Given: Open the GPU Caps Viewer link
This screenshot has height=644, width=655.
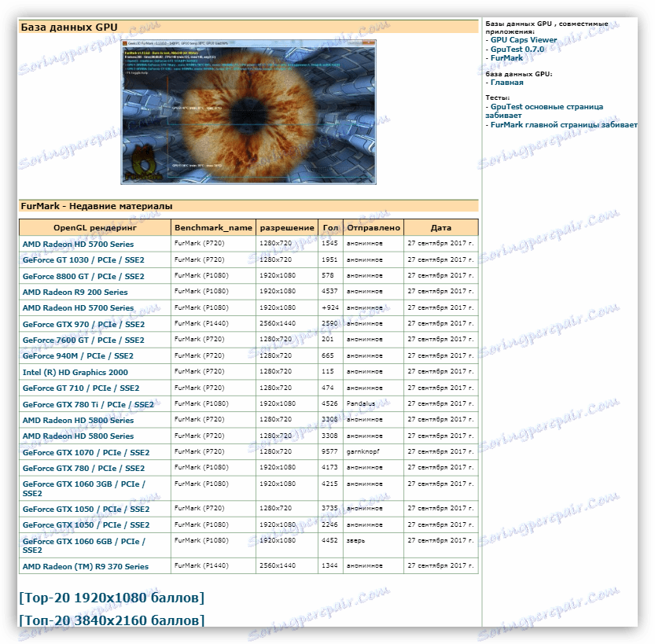Looking at the screenshot, I should click(524, 40).
